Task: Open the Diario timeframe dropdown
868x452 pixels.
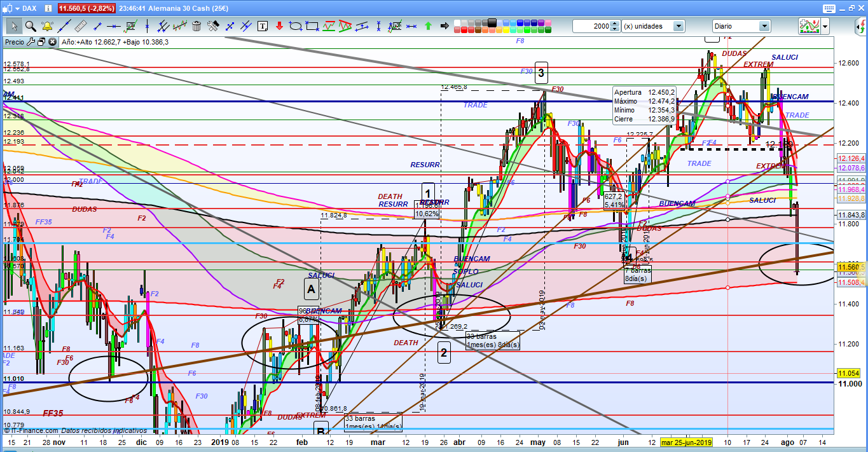Action: tap(765, 26)
